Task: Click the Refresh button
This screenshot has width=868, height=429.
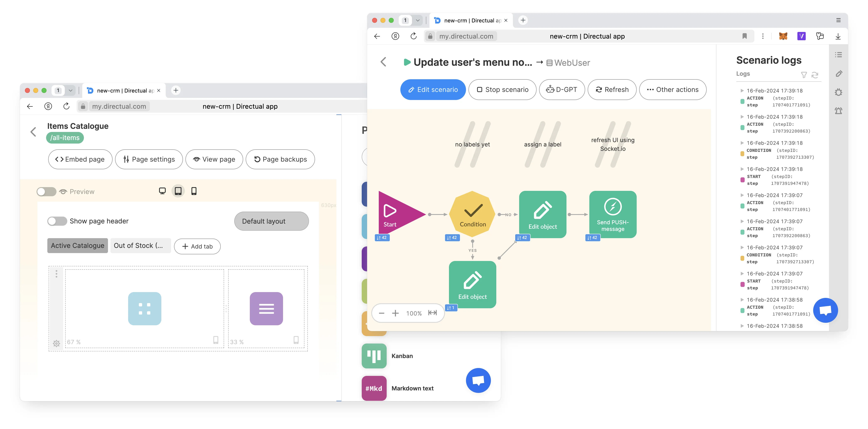Action: [x=612, y=90]
